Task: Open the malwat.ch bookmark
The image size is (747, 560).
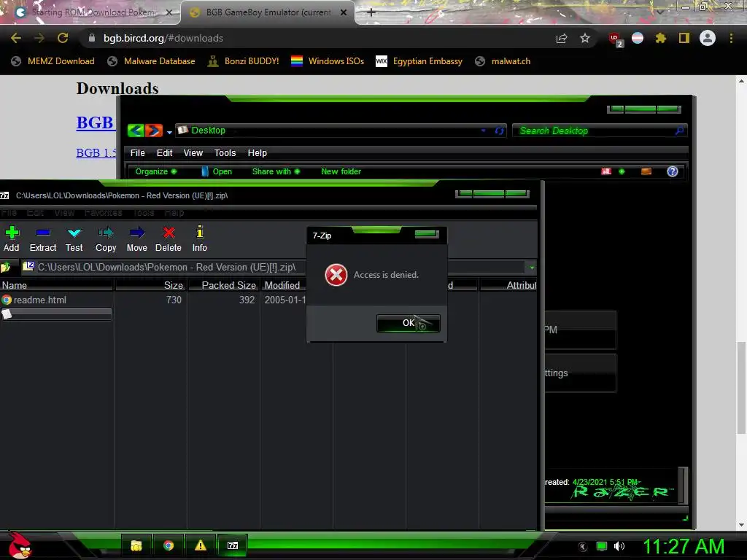Action: 503,61
